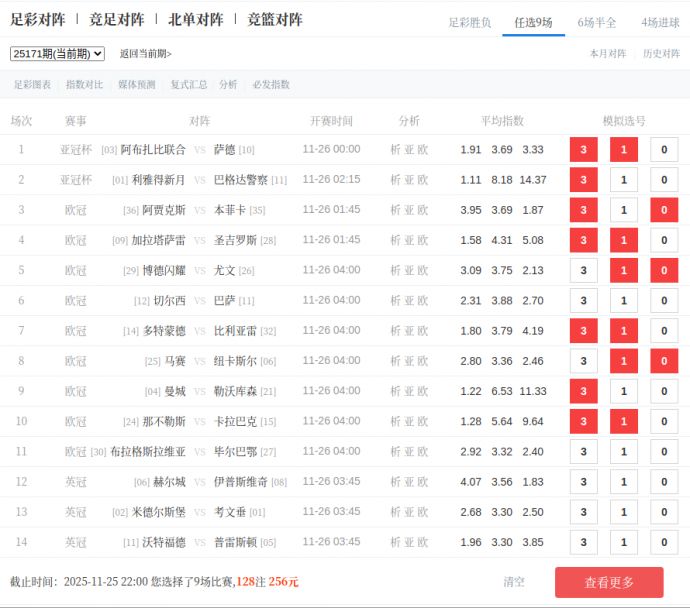The height and width of the screenshot is (608, 690).
Task: Toggle pick 0 for match 14 沃特福德
Action: tap(664, 542)
